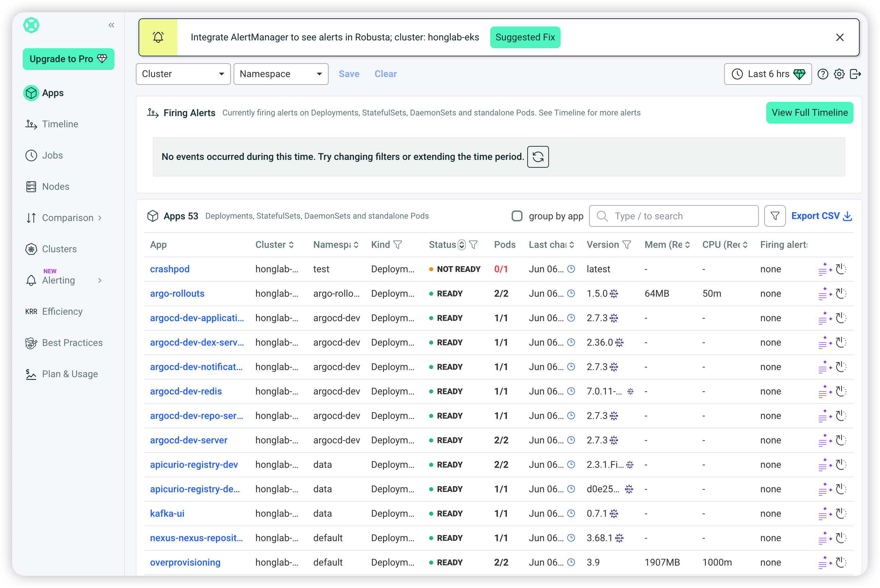Expand the Comparison sidebar submenu
Viewport: 880px width, 588px height.
tap(68, 218)
